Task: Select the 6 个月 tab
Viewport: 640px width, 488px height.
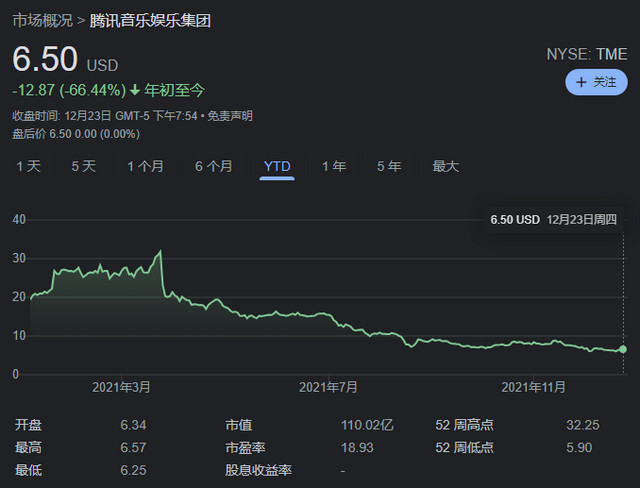Action: pyautogui.click(x=214, y=166)
